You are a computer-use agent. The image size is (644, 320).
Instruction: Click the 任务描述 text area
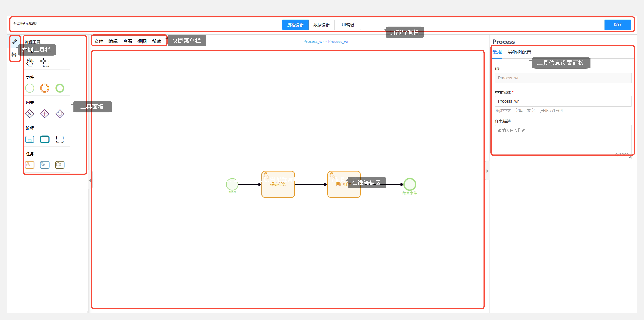pyautogui.click(x=563, y=142)
